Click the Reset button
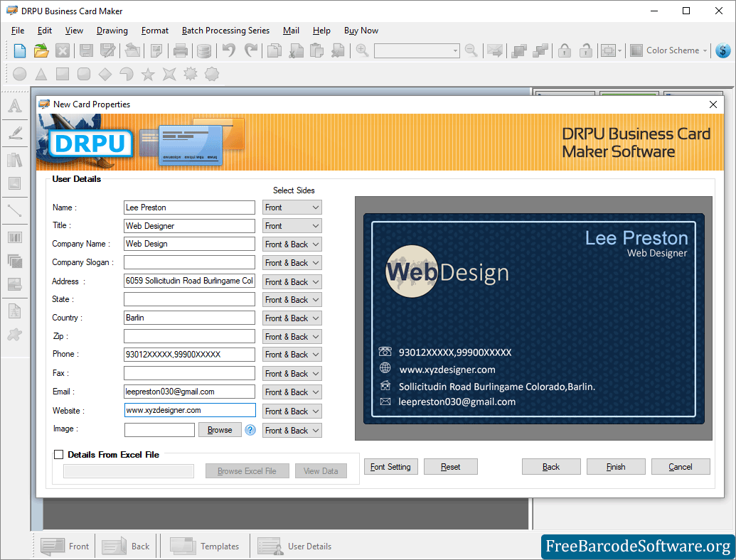736x560 pixels. (451, 467)
